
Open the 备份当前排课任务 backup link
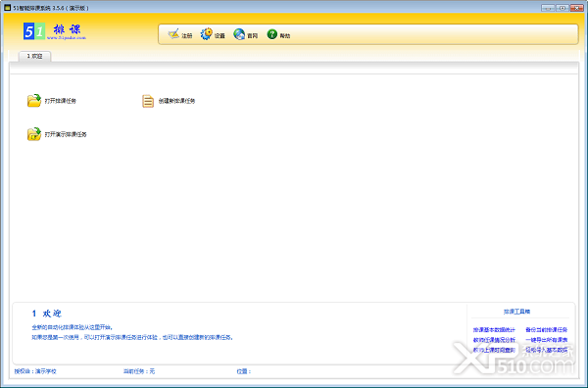coord(547,330)
